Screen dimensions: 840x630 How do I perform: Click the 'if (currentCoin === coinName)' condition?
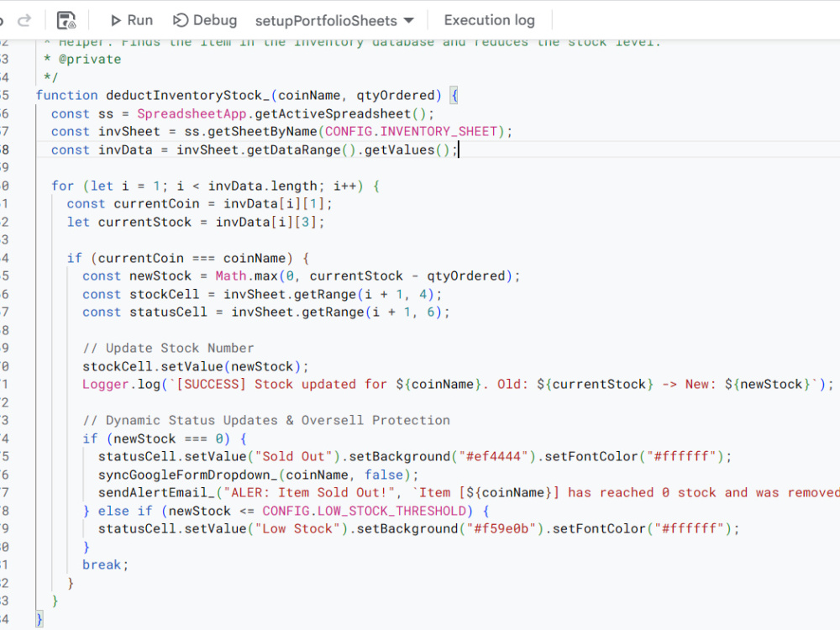tap(187, 258)
